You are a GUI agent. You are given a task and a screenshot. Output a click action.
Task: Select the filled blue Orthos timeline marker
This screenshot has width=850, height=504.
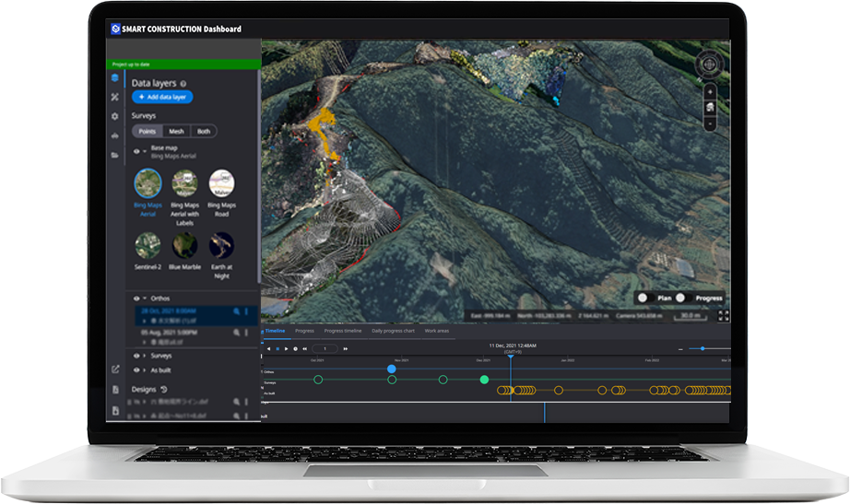pos(392,369)
